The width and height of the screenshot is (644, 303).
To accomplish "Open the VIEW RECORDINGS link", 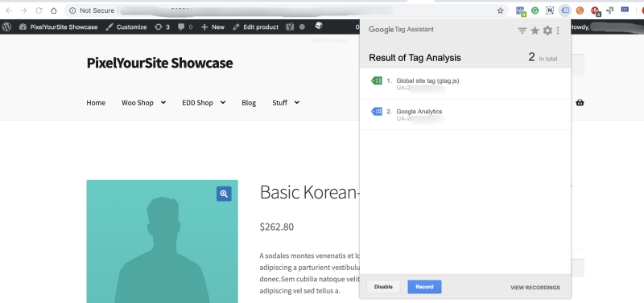I will pos(535,288).
